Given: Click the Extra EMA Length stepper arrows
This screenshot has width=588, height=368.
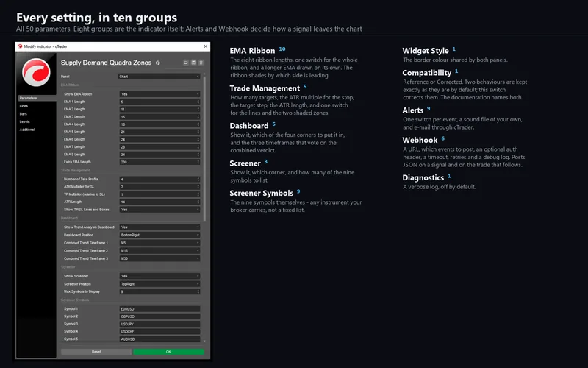Looking at the screenshot, I should tap(198, 162).
